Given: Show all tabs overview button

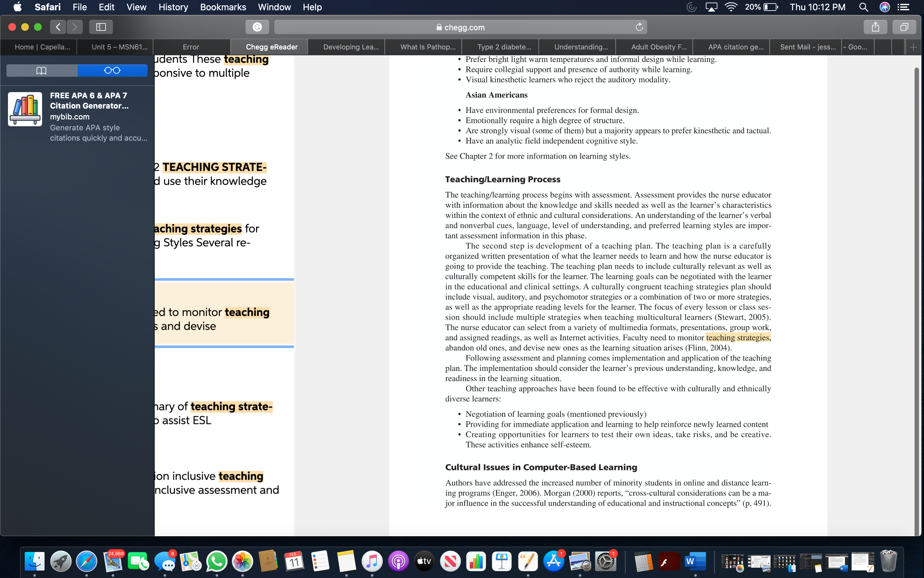Looking at the screenshot, I should [x=904, y=27].
